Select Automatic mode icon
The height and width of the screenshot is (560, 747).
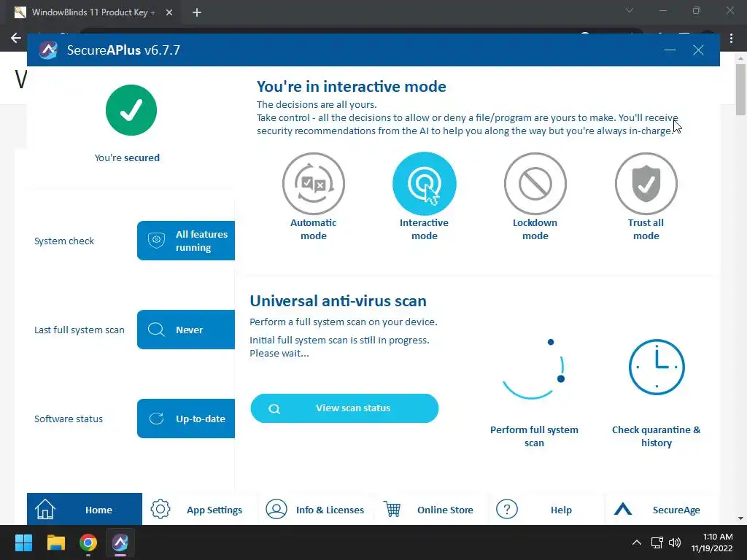click(x=314, y=184)
